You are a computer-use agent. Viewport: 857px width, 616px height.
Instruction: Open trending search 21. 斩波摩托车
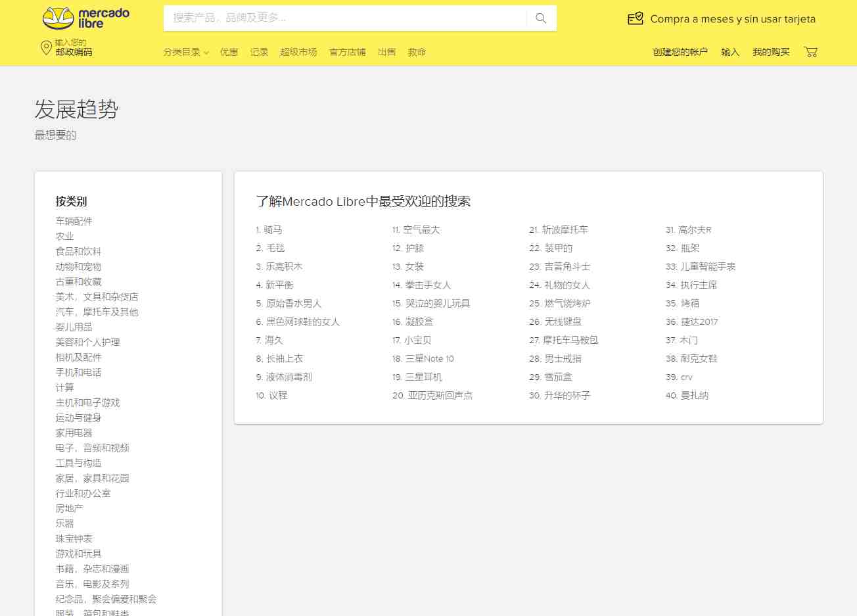558,229
